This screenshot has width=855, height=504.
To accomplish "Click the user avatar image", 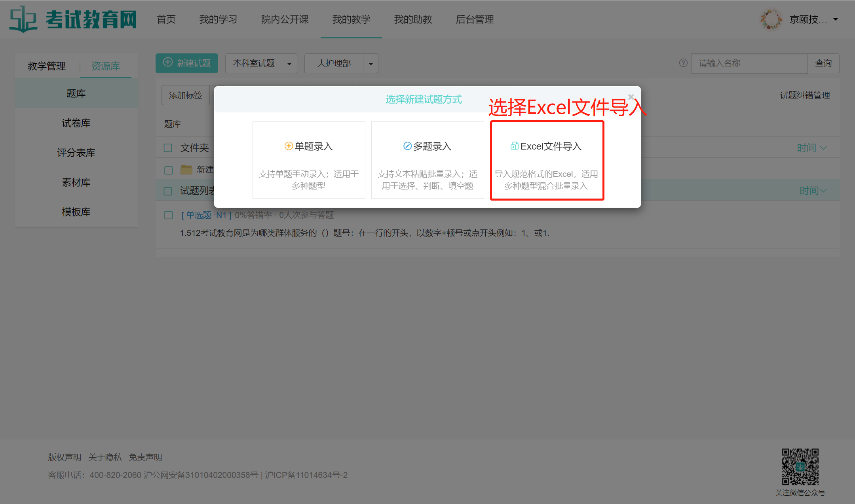I will coord(771,19).
